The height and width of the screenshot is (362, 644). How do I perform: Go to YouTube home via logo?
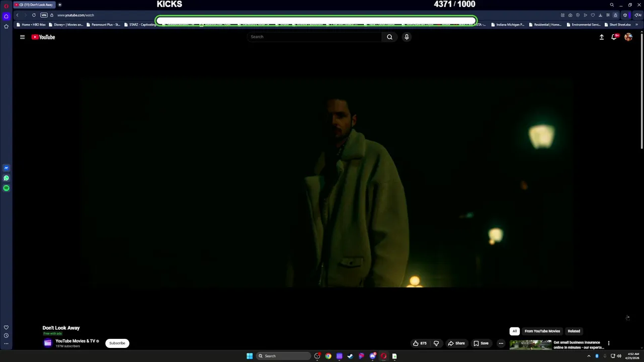tap(43, 37)
